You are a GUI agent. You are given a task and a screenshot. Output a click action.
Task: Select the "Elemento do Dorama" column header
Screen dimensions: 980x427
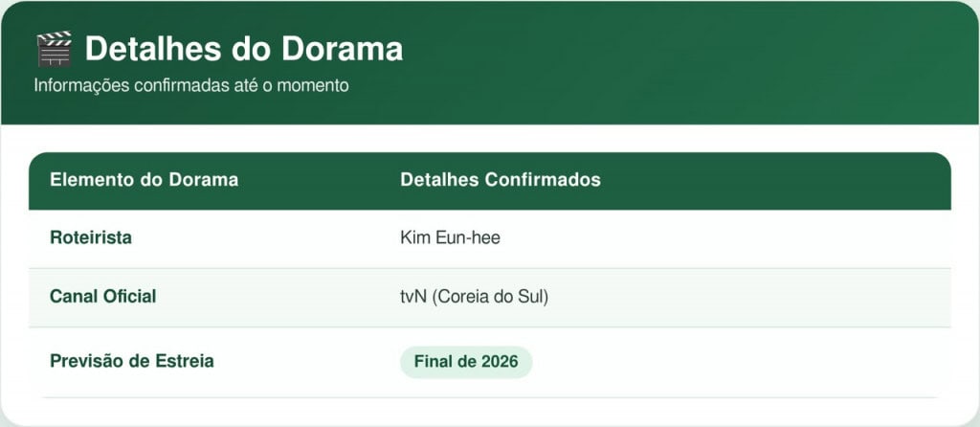pyautogui.click(x=144, y=180)
